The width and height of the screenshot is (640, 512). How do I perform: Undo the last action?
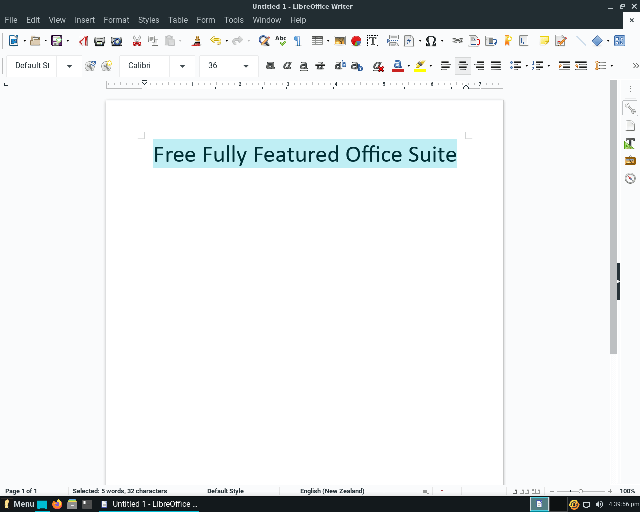pyautogui.click(x=215, y=41)
